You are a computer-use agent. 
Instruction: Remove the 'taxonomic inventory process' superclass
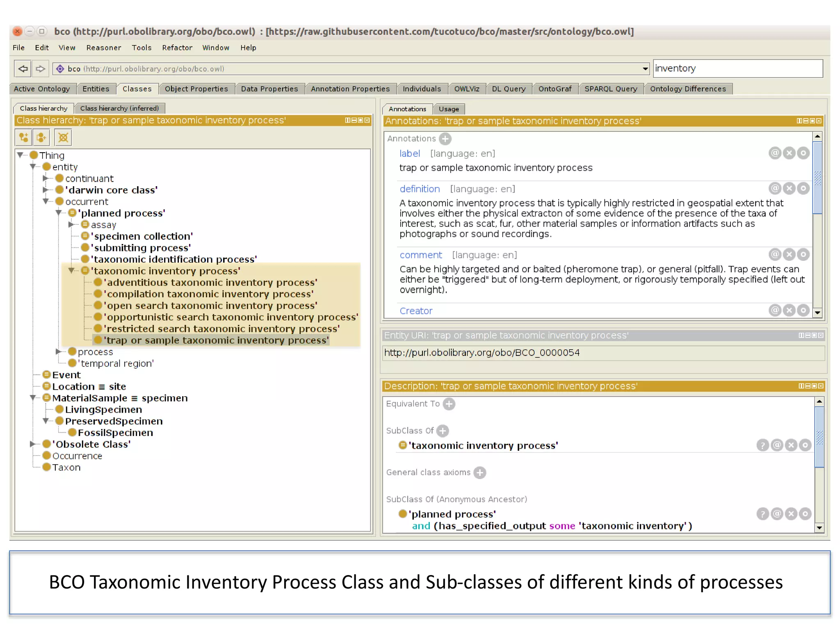(x=791, y=445)
